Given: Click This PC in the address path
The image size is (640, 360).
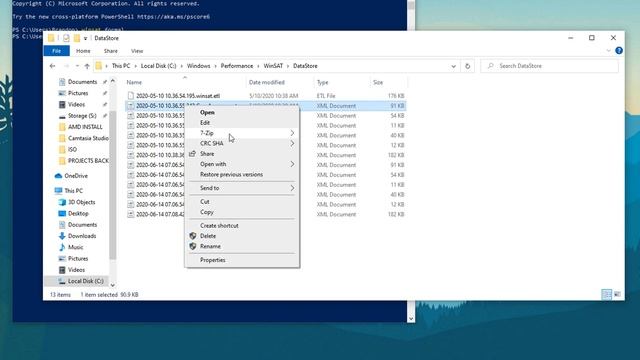Looking at the screenshot, I should [121, 66].
